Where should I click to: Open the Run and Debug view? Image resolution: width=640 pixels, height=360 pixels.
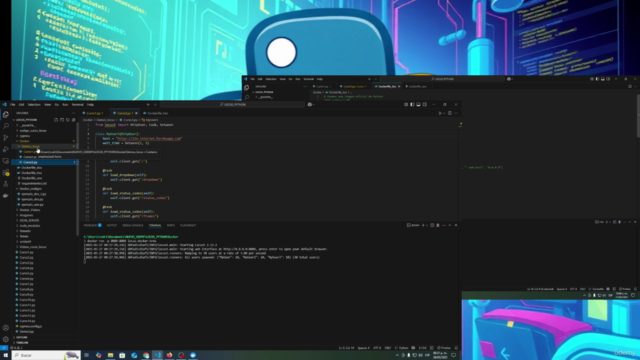click(5, 149)
